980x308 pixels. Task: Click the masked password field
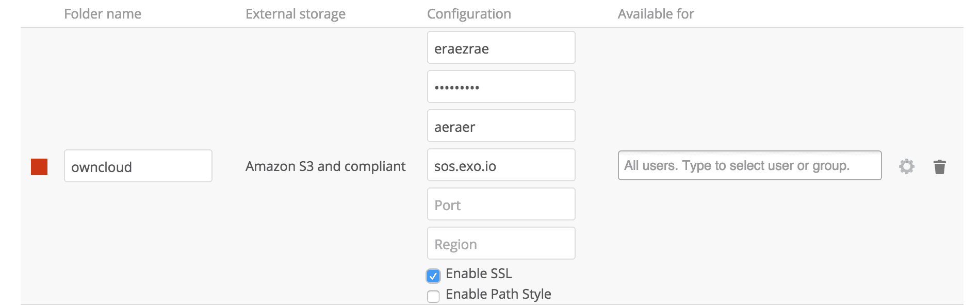(x=501, y=87)
